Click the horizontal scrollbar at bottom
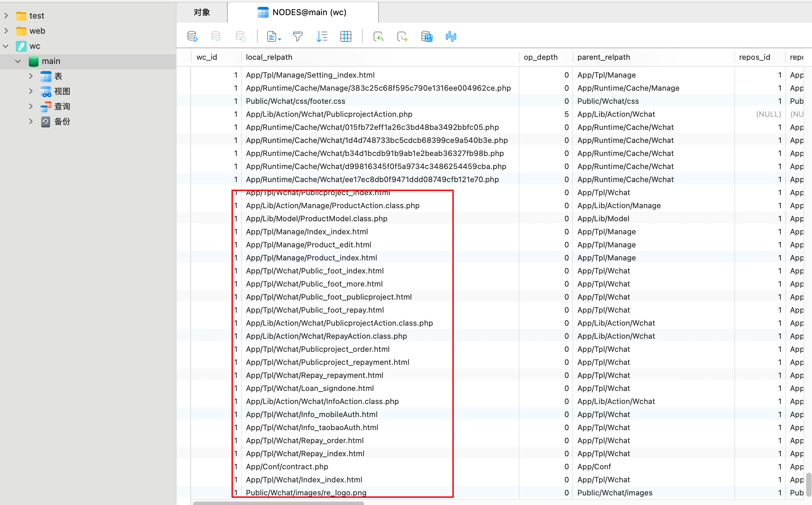This screenshot has height=505, width=812. [278, 503]
